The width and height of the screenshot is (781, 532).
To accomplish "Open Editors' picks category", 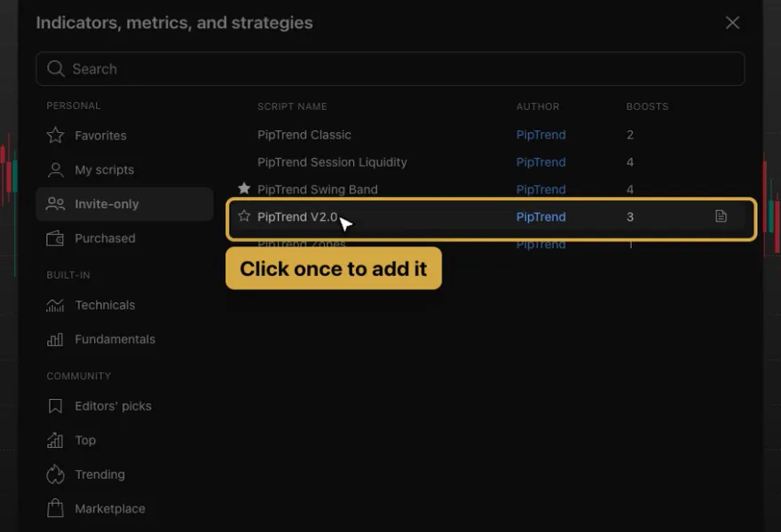I will (x=124, y=406).
